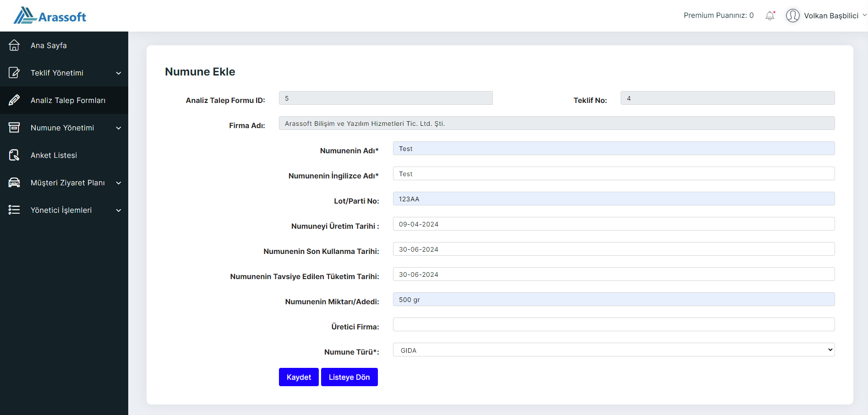
Task: Expand the Müşteri Ziyaret Planı chevron
Action: (119, 183)
